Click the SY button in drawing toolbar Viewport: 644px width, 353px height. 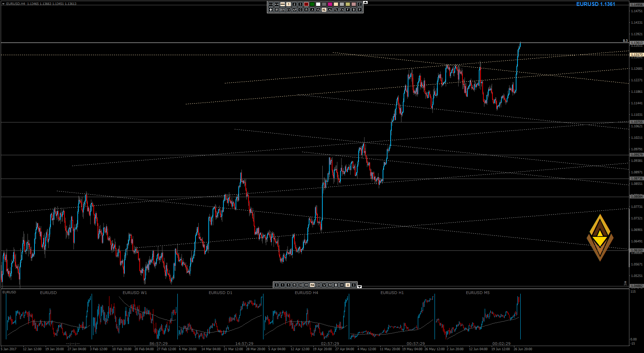pos(289,10)
